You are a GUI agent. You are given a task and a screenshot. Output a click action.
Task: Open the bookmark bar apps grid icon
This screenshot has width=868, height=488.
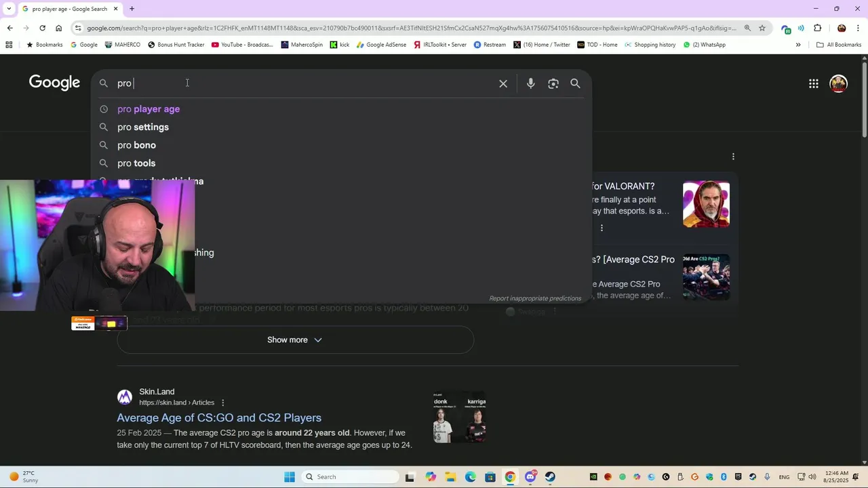coord(9,45)
